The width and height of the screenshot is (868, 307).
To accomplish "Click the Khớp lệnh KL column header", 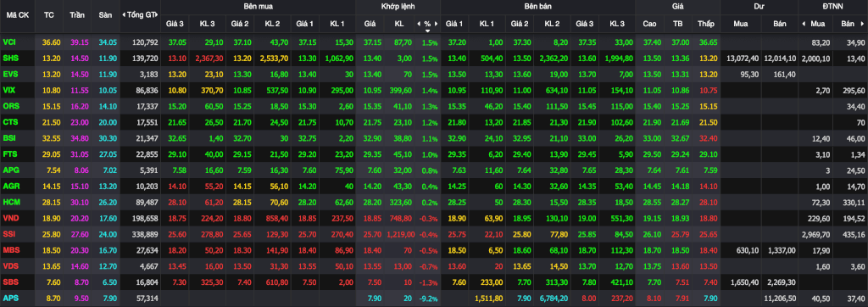I will coord(399,24).
